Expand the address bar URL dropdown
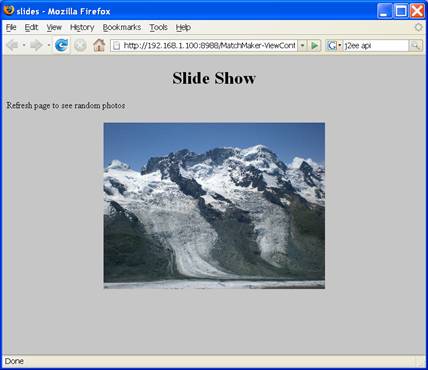428x370 pixels. tap(302, 45)
